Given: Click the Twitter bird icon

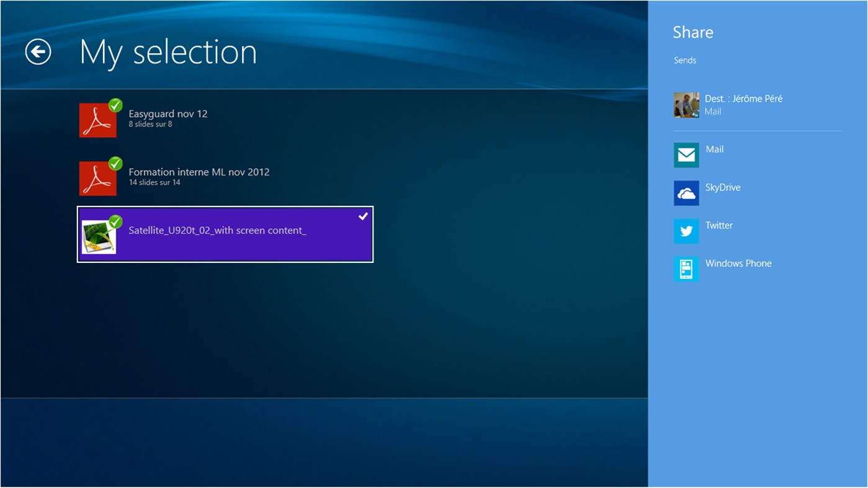Looking at the screenshot, I should click(686, 231).
